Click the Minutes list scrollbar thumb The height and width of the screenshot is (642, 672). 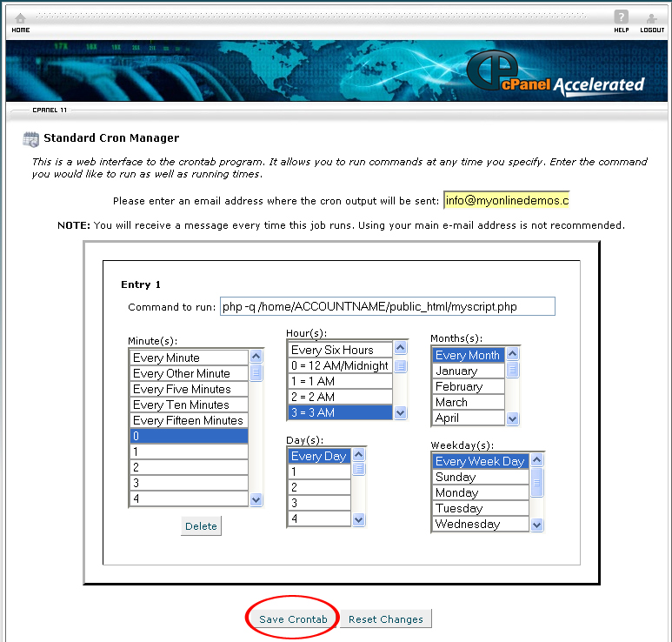tap(256, 372)
